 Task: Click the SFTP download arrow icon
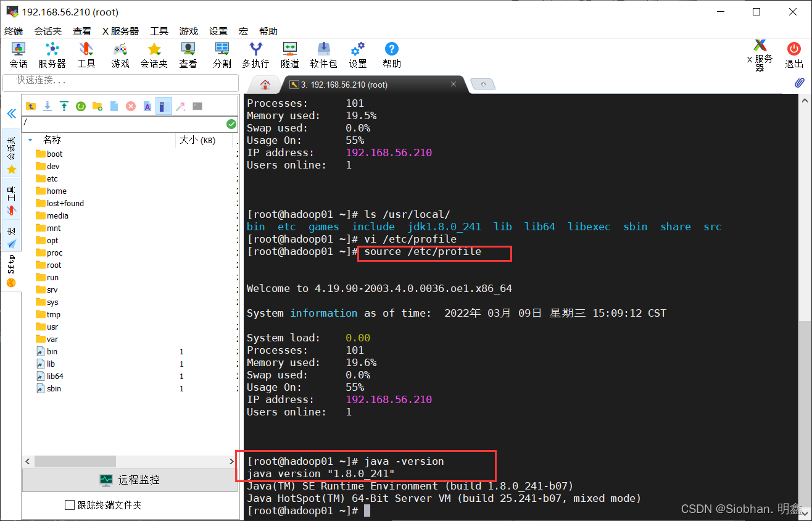[48, 106]
